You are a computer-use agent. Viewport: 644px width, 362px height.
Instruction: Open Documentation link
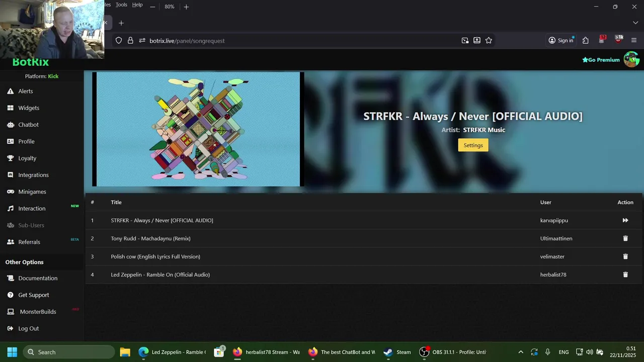38,278
